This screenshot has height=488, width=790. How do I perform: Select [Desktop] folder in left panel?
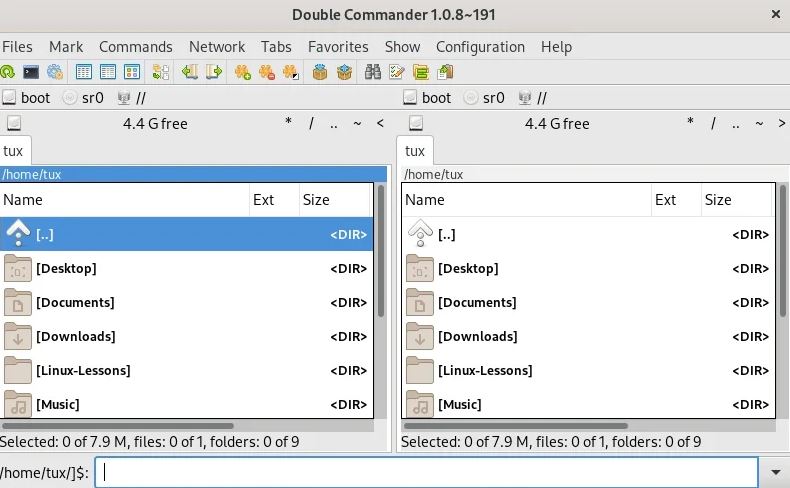pos(186,268)
